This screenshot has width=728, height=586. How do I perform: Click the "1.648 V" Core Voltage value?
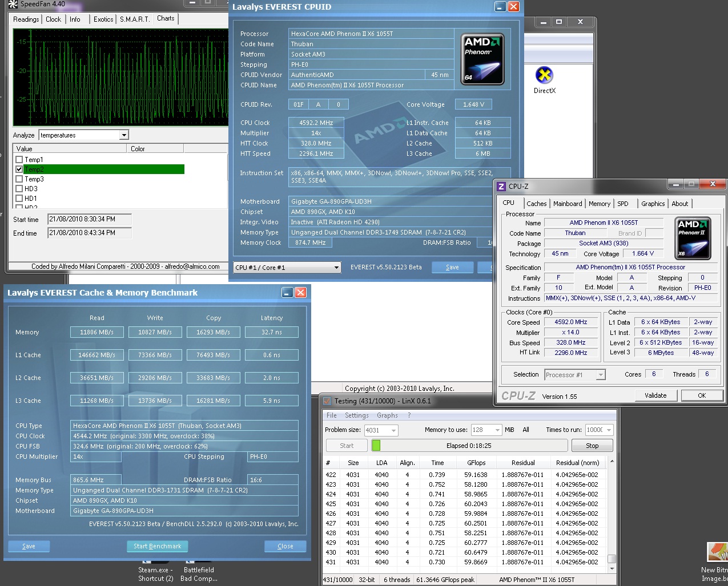click(474, 104)
